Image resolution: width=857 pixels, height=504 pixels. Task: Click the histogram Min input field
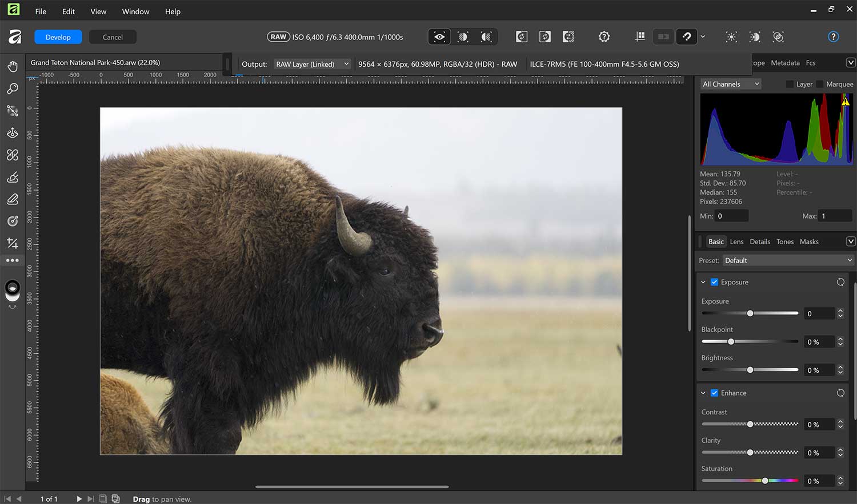tap(732, 216)
